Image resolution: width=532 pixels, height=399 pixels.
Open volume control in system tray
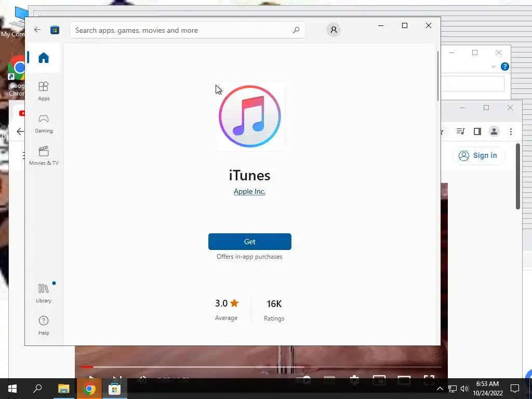[464, 389]
